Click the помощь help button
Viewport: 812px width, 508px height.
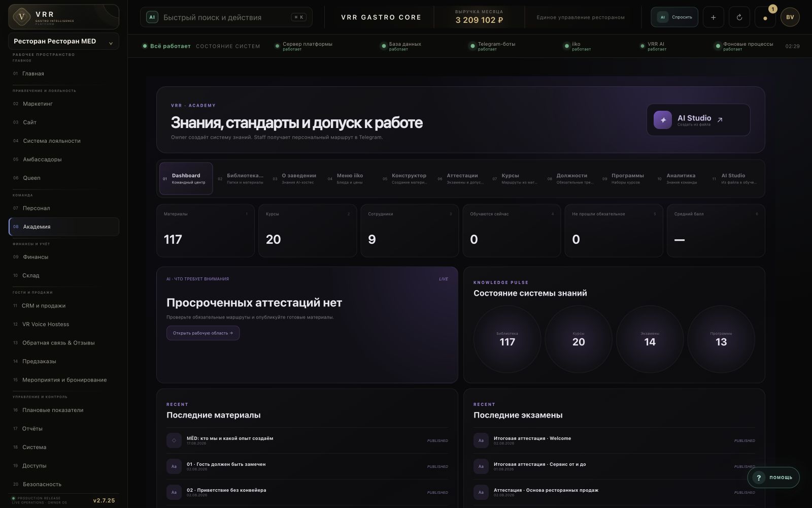773,478
